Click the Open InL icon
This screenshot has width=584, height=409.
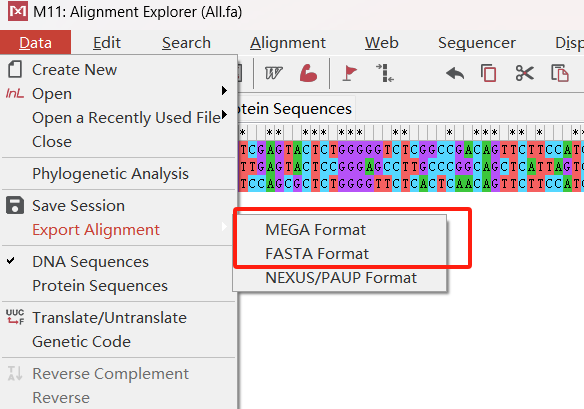15,93
